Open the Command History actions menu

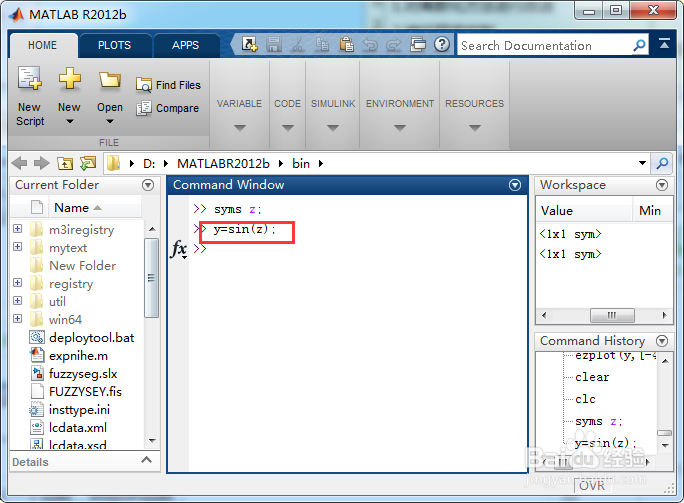(x=662, y=341)
